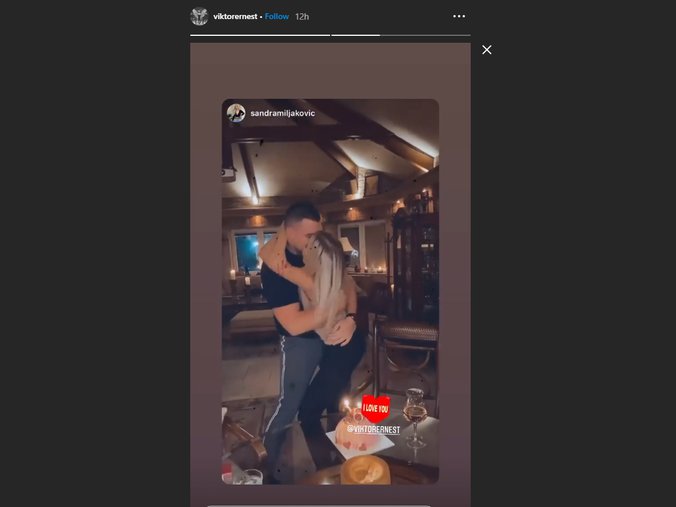Viewport: 676px width, 507px height.
Task: Open viktorernest profile picture avatar
Action: pyautogui.click(x=199, y=16)
